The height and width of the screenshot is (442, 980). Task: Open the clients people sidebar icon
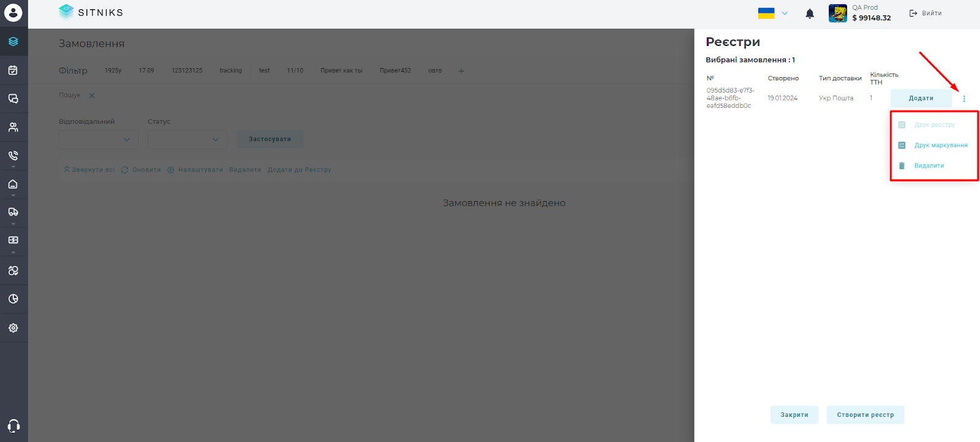13,127
